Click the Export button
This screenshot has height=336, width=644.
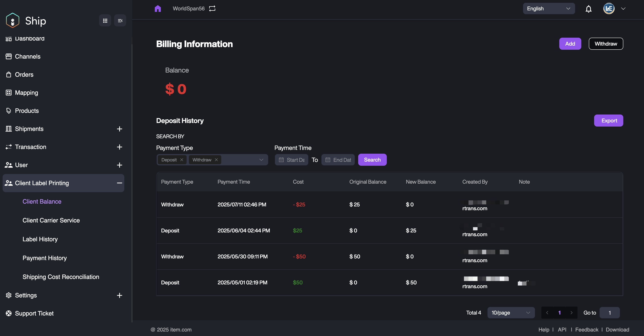point(608,121)
